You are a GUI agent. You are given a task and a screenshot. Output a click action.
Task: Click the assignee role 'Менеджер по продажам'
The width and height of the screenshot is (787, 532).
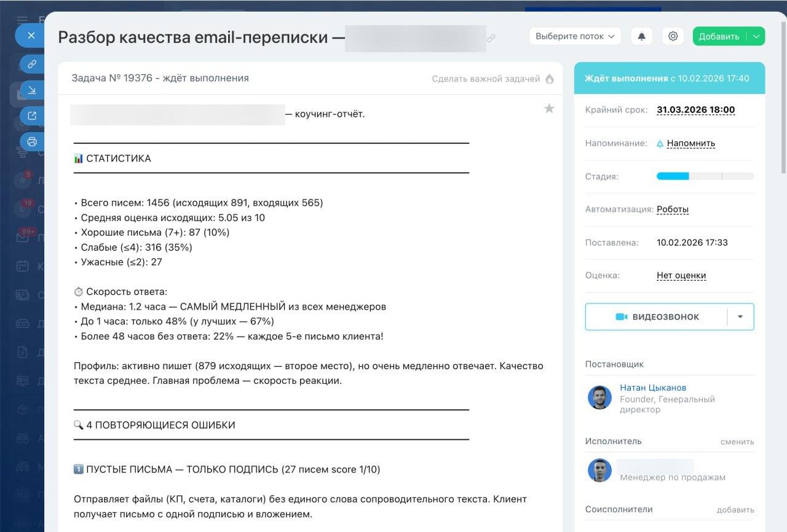pos(673,477)
